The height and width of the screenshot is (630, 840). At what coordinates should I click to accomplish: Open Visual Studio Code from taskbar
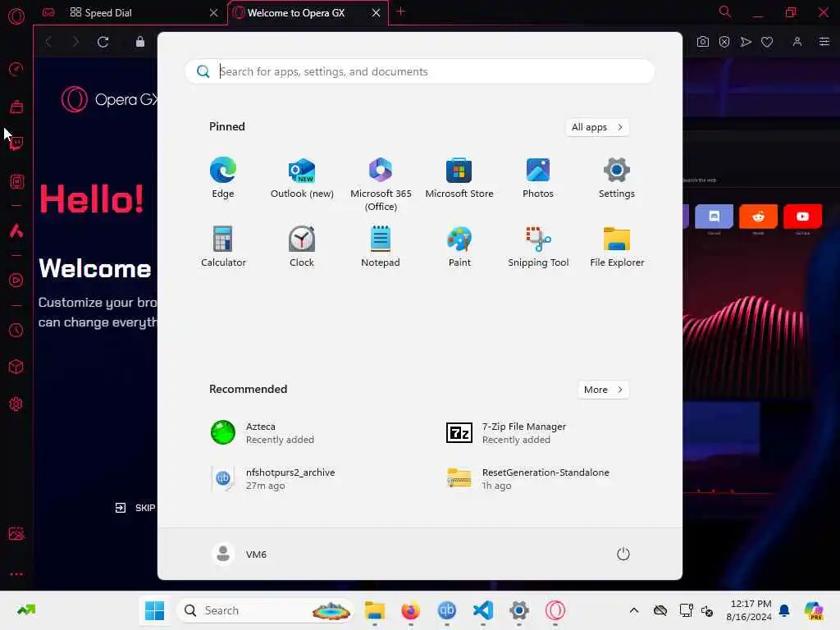tap(482, 610)
